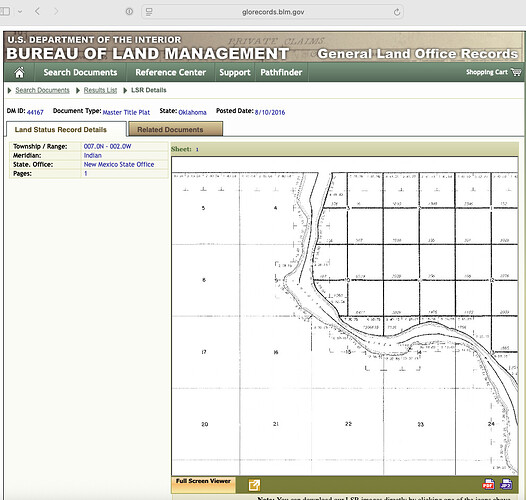Download the plat as PDF
Screen dimensions: 526x500
488,484
